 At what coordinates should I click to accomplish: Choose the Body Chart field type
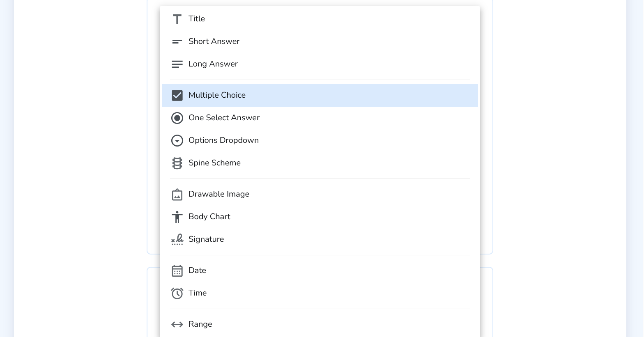[209, 217]
